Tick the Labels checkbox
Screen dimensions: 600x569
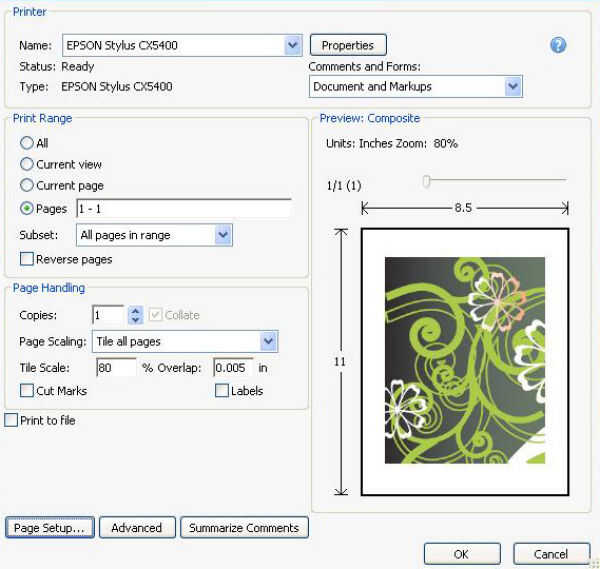tap(222, 391)
